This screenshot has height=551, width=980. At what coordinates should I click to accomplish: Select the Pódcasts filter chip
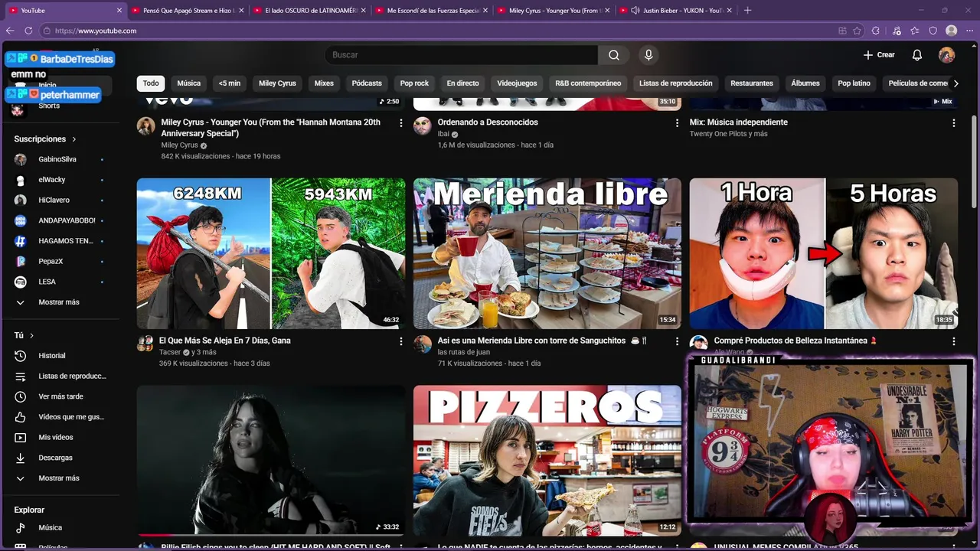tap(367, 83)
